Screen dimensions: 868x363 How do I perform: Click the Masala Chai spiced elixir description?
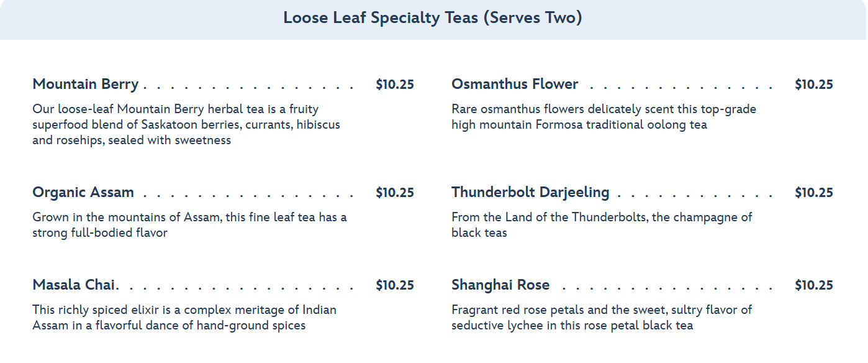click(184, 318)
